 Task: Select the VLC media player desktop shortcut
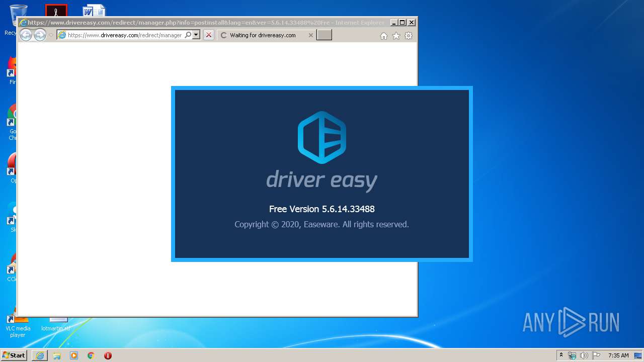[x=18, y=325]
